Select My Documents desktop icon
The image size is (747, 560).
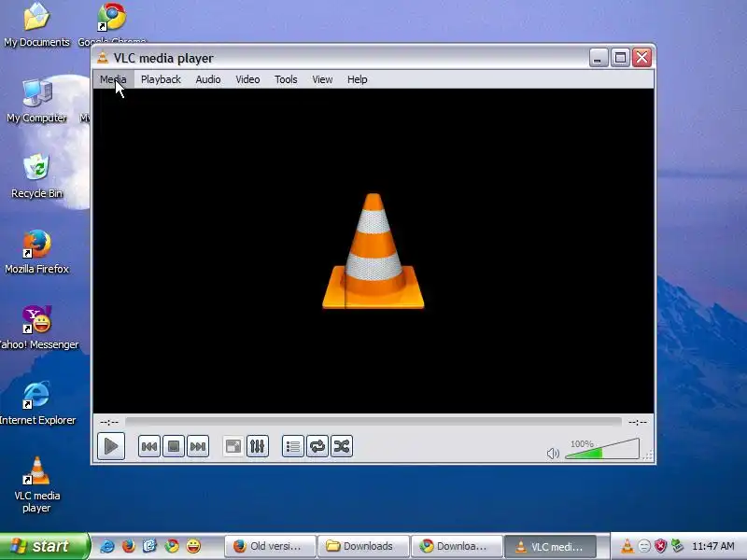click(36, 25)
